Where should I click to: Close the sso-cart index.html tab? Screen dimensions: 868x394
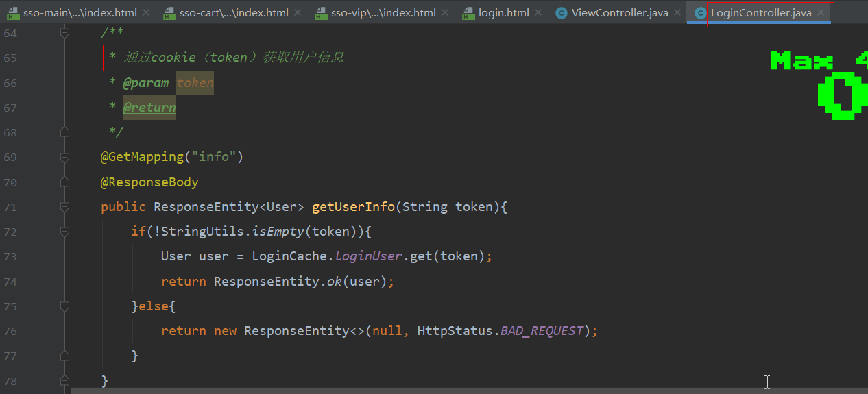coord(297,13)
